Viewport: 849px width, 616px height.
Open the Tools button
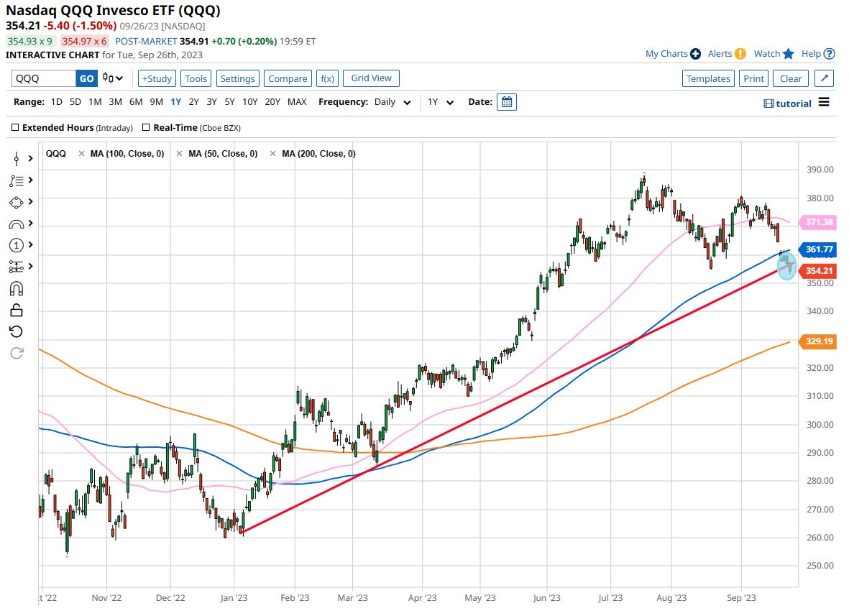pos(196,78)
